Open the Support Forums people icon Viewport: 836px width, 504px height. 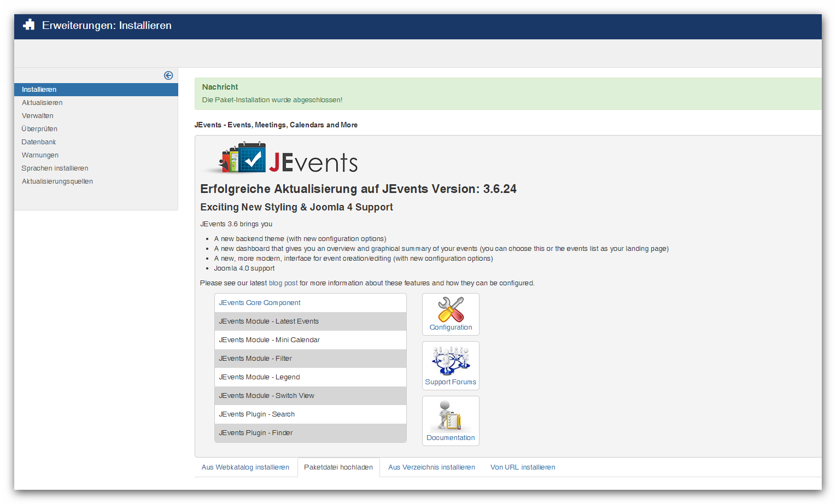click(451, 360)
